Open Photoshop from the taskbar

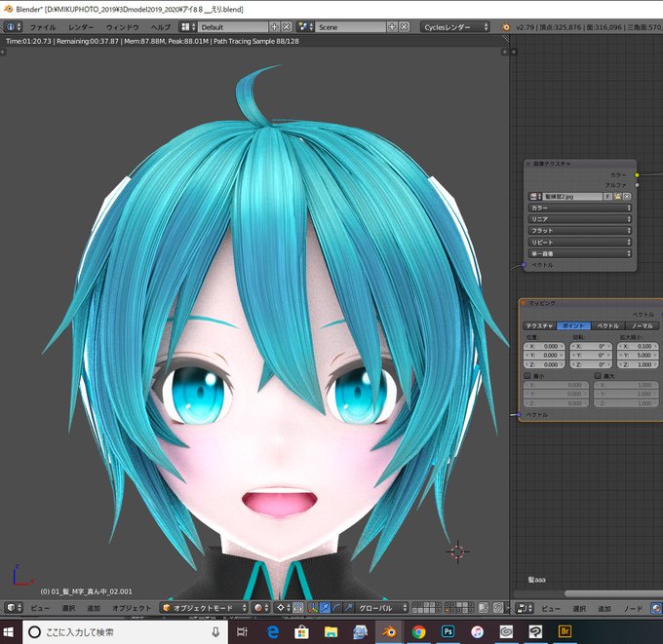(448, 631)
